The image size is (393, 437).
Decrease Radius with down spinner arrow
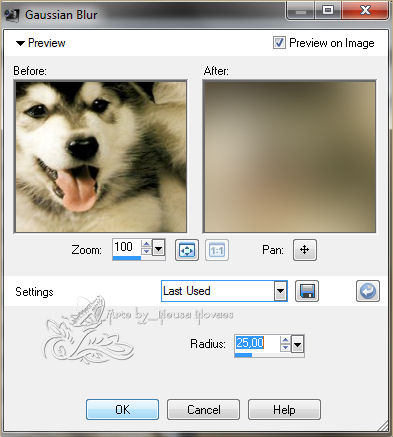[x=285, y=348]
